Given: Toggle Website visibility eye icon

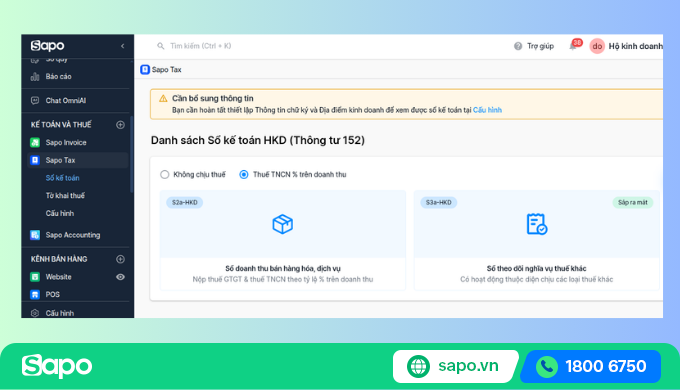Looking at the screenshot, I should coord(121,277).
